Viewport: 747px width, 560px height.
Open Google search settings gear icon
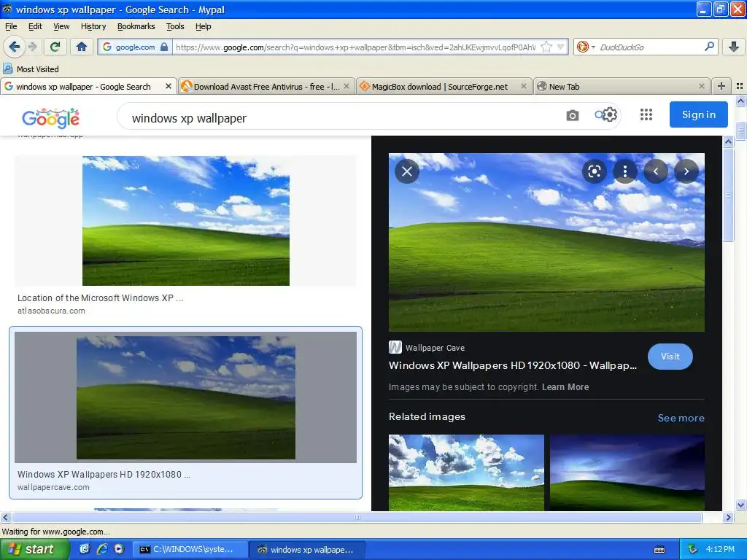[609, 114]
